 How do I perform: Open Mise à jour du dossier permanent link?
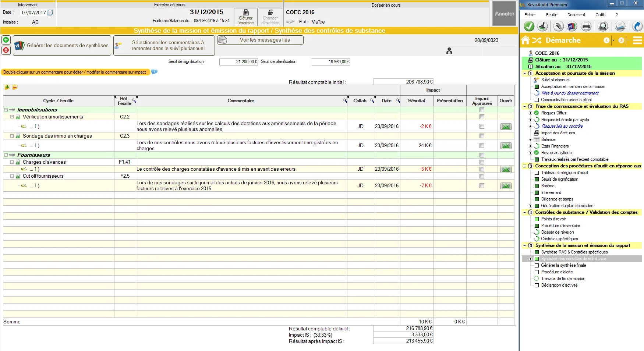click(570, 93)
